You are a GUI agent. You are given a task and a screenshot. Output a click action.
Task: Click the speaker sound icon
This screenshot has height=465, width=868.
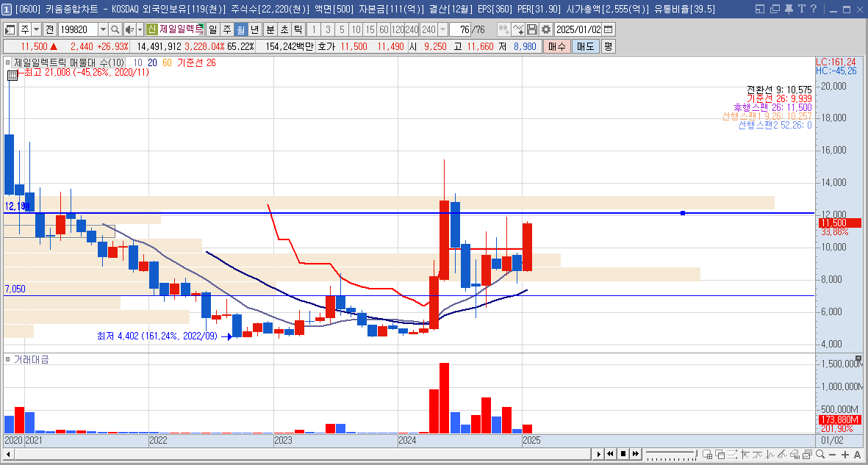point(129,29)
